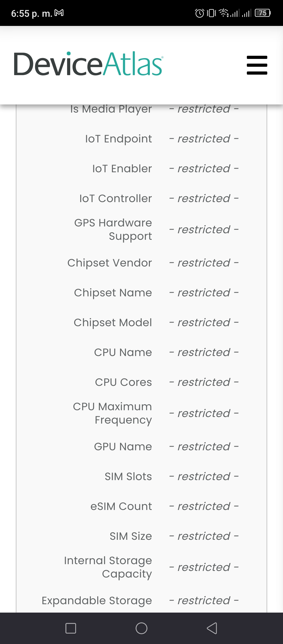The height and width of the screenshot is (644, 283).
Task: Select the Chipset Vendor label
Action: (110, 263)
